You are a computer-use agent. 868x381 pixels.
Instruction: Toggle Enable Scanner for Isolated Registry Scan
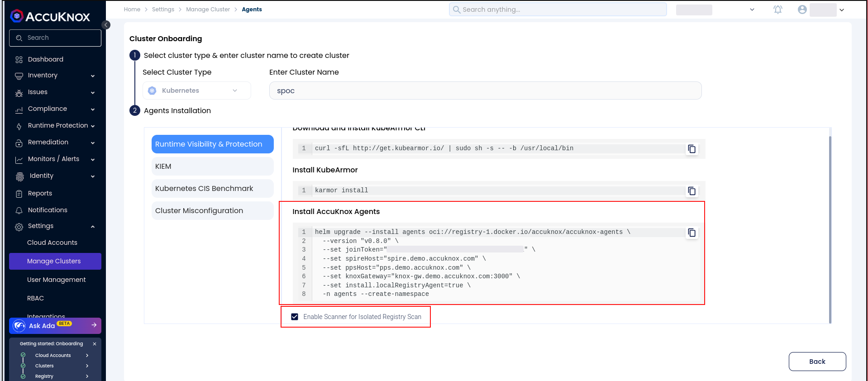[x=295, y=317]
